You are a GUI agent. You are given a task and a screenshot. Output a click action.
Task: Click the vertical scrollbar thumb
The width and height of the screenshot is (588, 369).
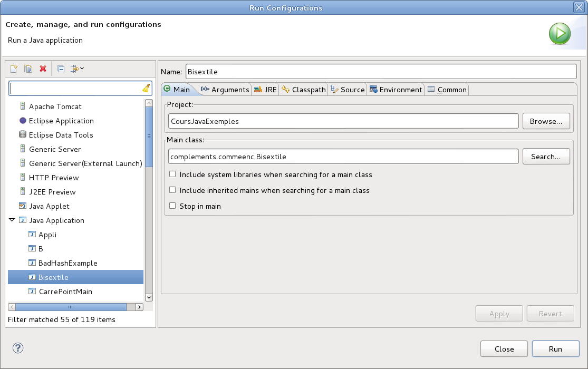[x=149, y=137]
